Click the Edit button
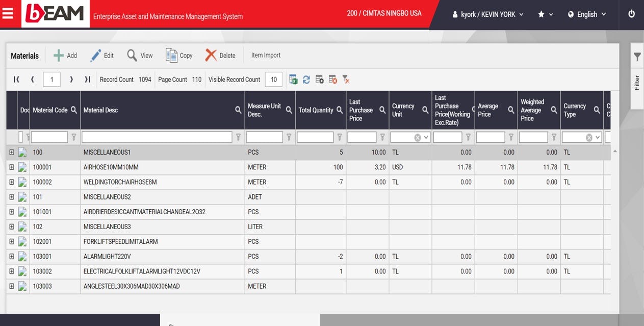The height and width of the screenshot is (326, 644). coord(102,55)
